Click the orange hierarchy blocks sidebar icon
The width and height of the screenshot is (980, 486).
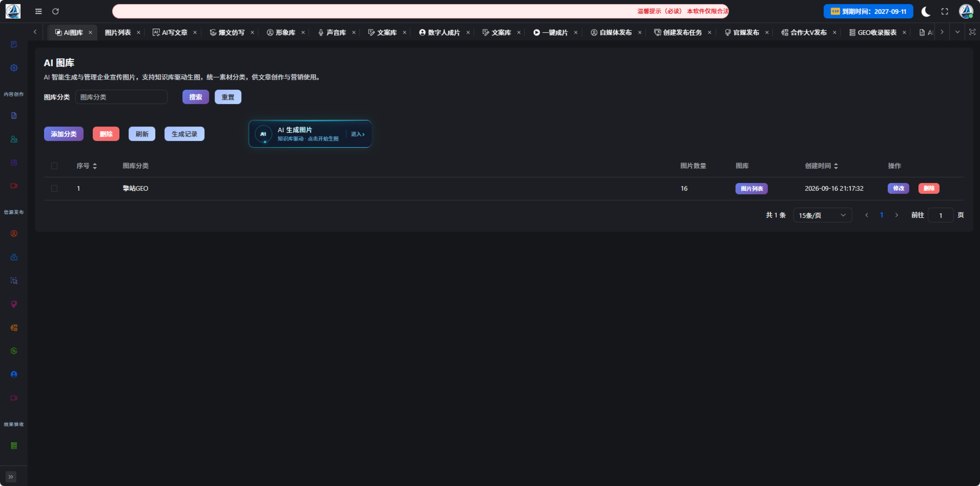(x=14, y=328)
